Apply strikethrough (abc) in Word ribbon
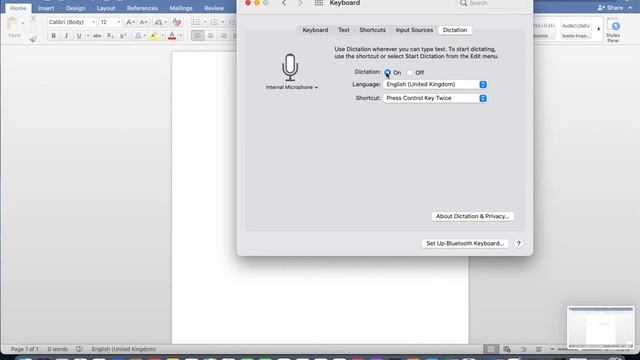 [97, 36]
